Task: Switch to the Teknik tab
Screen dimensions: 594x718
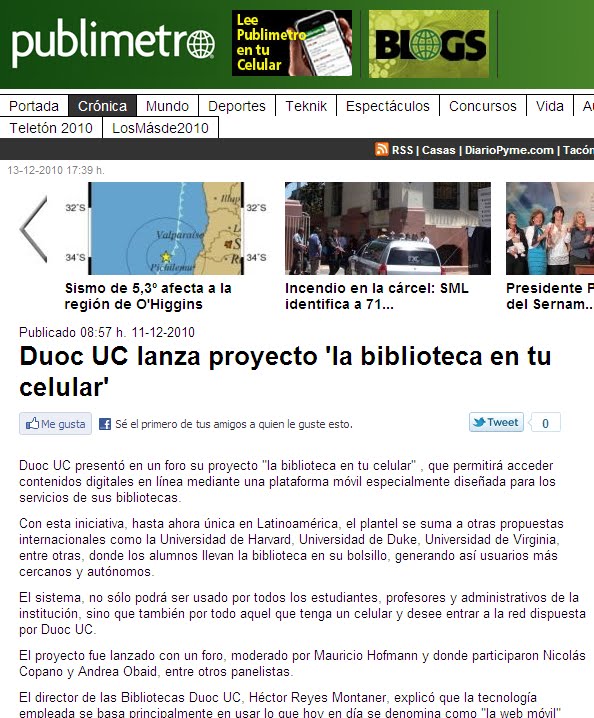Action: click(306, 106)
